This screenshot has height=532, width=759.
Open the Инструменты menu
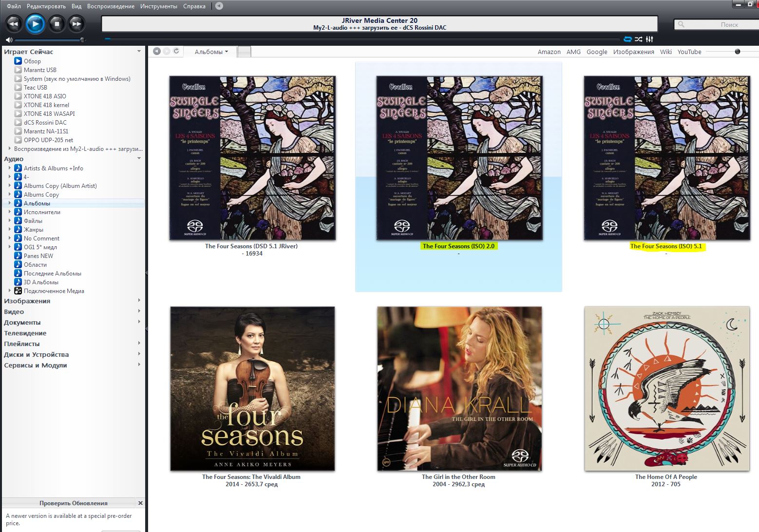(159, 6)
